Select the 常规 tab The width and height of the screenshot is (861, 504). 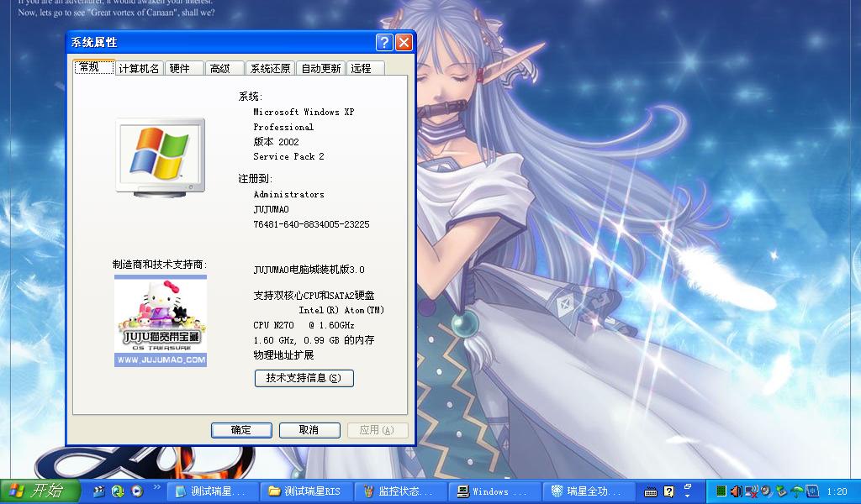click(x=94, y=67)
